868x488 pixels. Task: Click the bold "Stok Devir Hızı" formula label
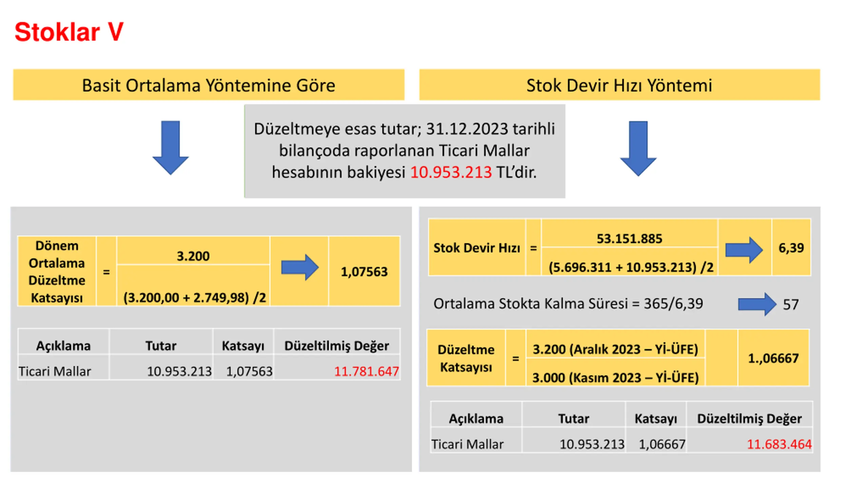click(x=477, y=248)
